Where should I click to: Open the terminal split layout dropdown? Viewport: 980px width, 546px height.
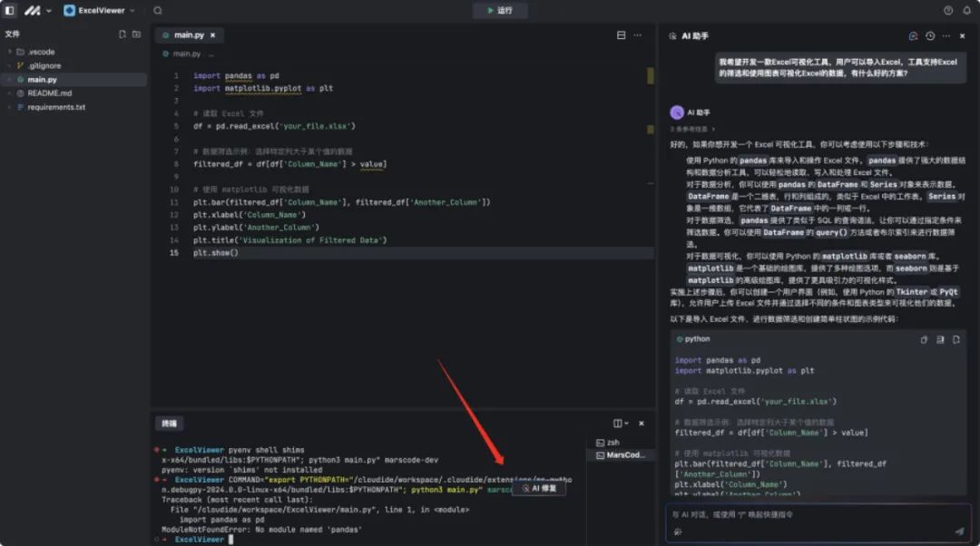[x=621, y=423]
